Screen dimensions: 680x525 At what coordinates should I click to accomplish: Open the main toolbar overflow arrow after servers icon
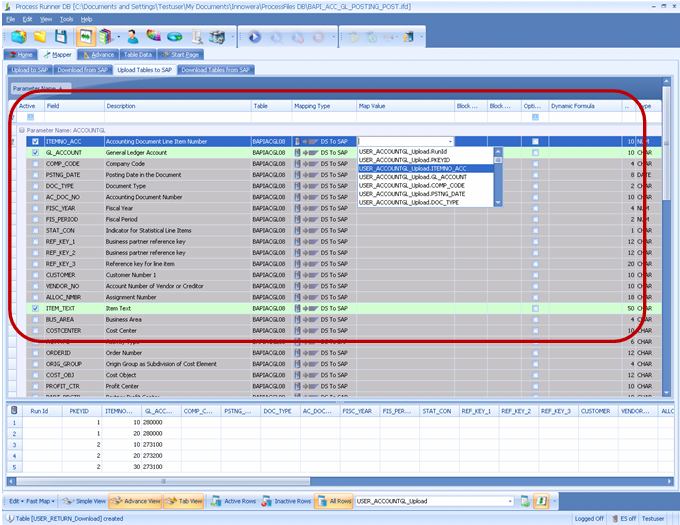tap(232, 37)
